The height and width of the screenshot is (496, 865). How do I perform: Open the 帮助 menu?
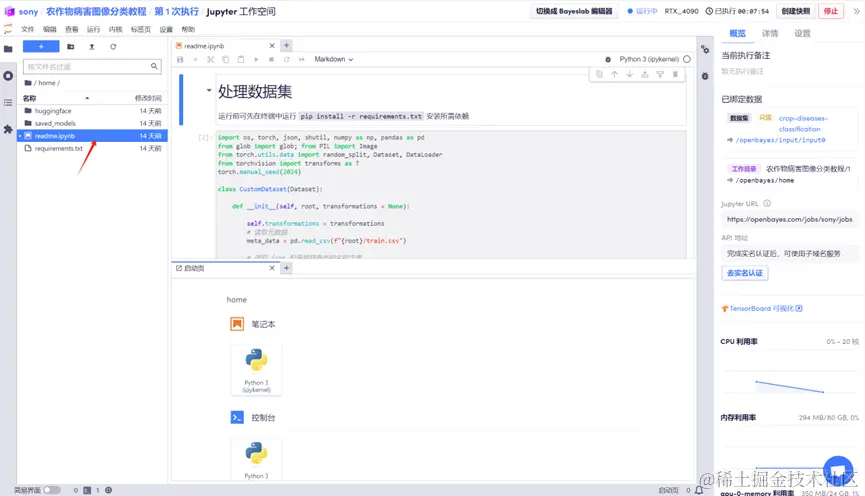click(188, 29)
